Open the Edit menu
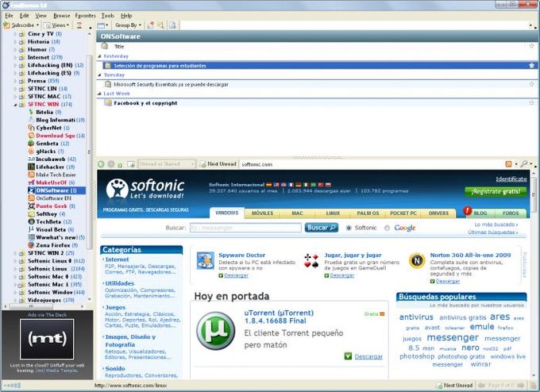Viewport: 540px width, 392px height. pos(24,16)
